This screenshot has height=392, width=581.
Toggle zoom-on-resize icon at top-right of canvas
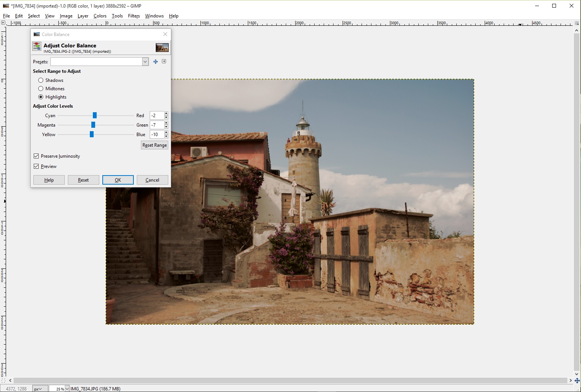point(577,23)
